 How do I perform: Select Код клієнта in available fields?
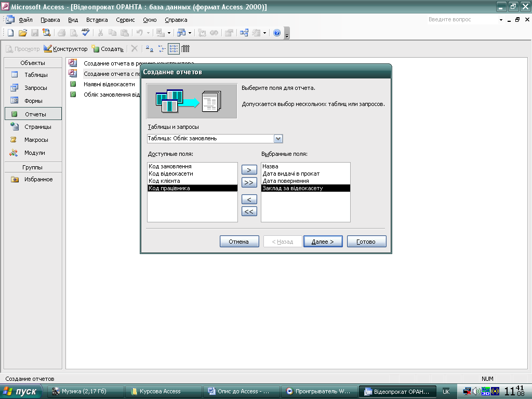coord(192,181)
